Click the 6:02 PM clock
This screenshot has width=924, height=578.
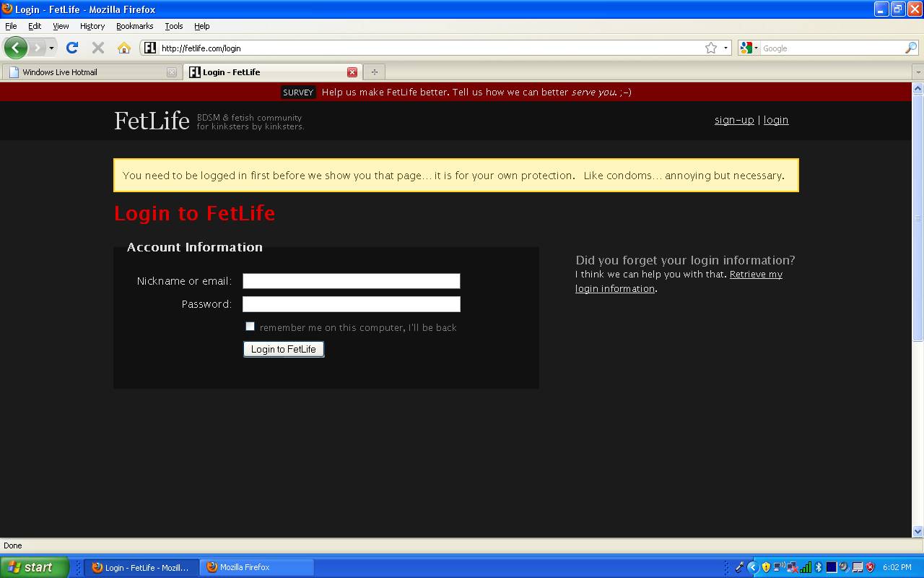(897, 567)
